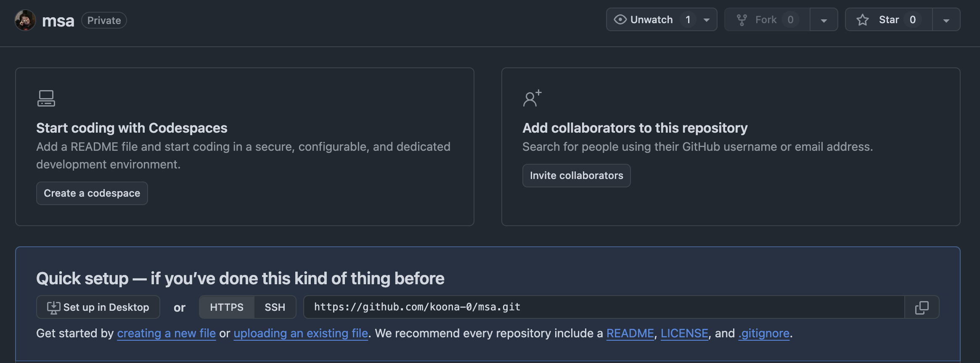The width and height of the screenshot is (980, 363).
Task: Open the Fork options dropdown arrow
Action: [x=824, y=20]
